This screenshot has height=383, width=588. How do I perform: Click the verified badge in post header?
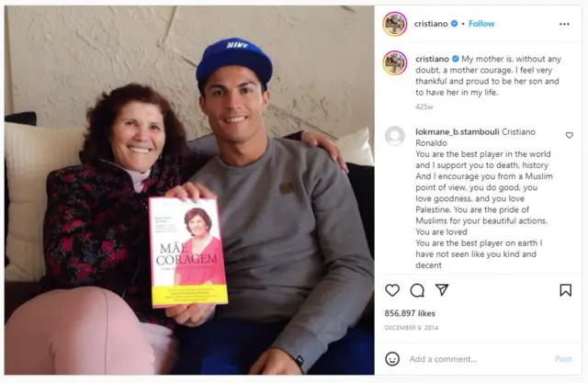click(454, 24)
